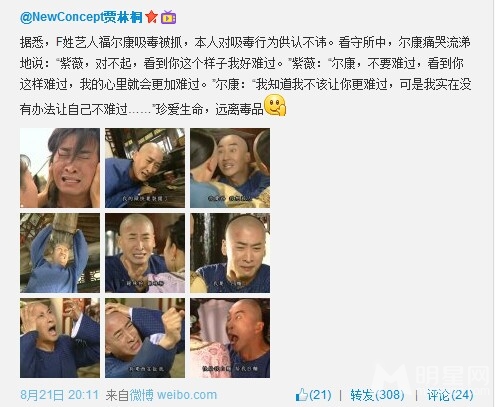495x407 pixels.
Task: Open top-right thumbnail of smiling bald man
Action: (230, 168)
